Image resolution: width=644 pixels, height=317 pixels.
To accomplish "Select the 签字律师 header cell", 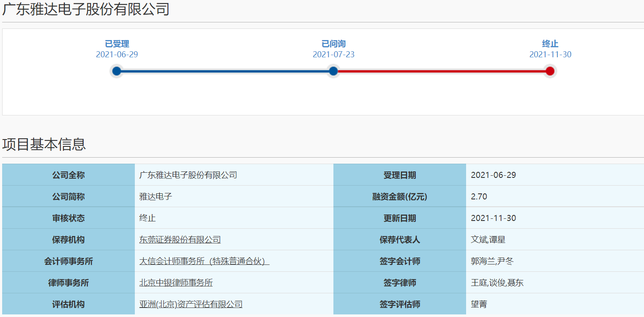I will click(400, 283).
